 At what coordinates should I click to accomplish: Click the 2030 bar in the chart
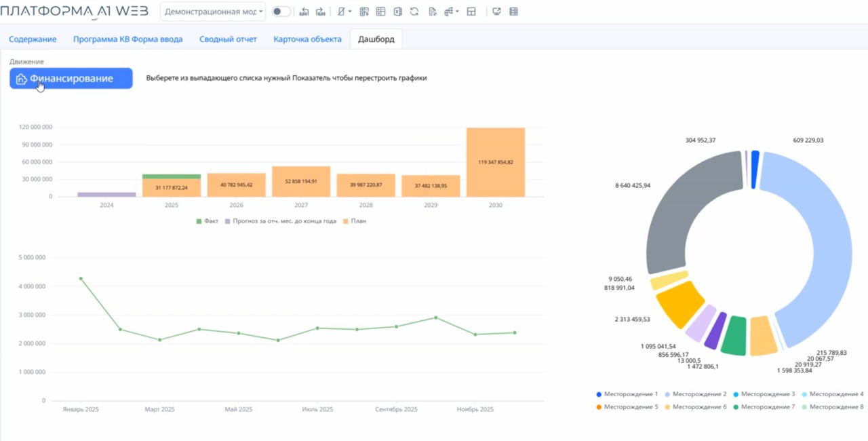[495, 162]
